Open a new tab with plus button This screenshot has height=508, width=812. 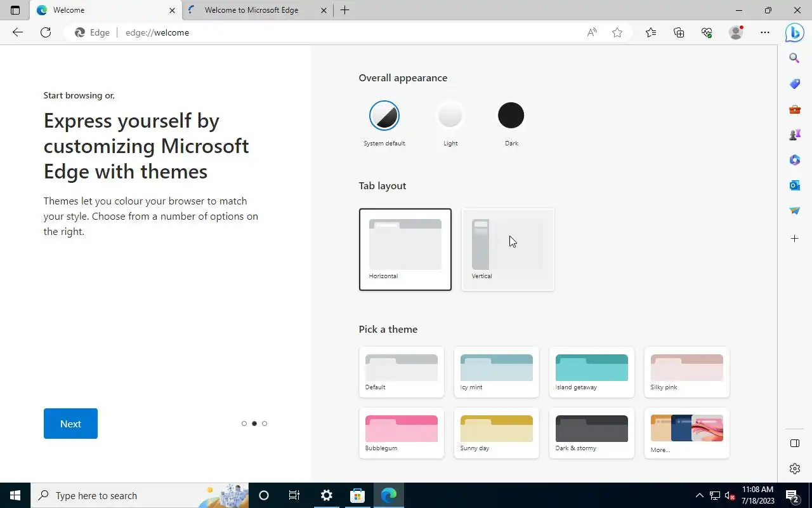[344, 10]
